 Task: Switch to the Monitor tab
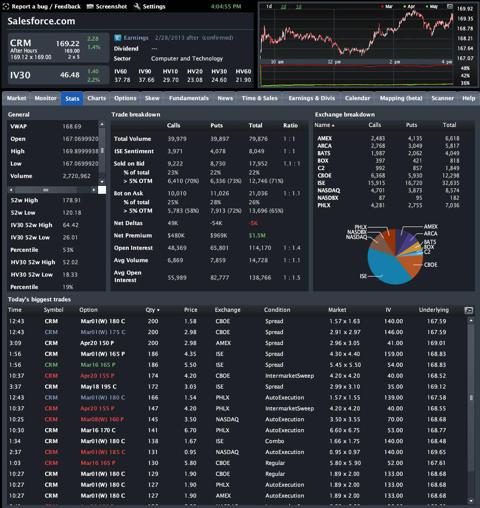point(46,98)
